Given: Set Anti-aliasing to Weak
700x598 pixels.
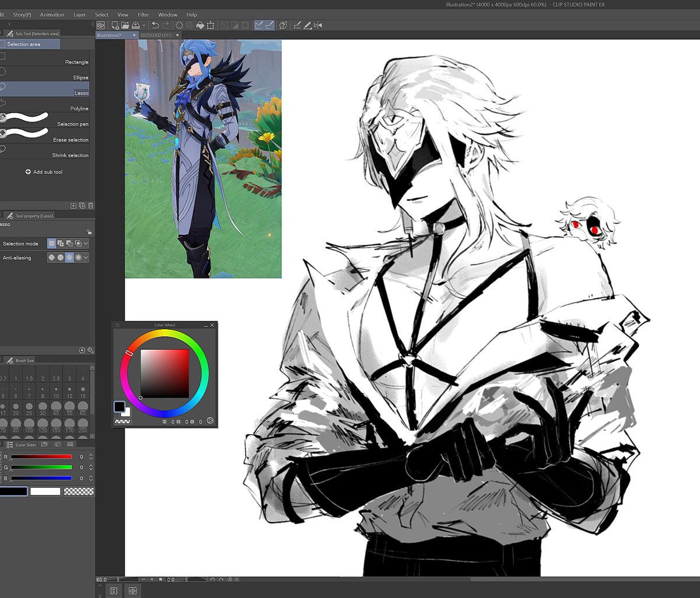Looking at the screenshot, I should click(60, 257).
